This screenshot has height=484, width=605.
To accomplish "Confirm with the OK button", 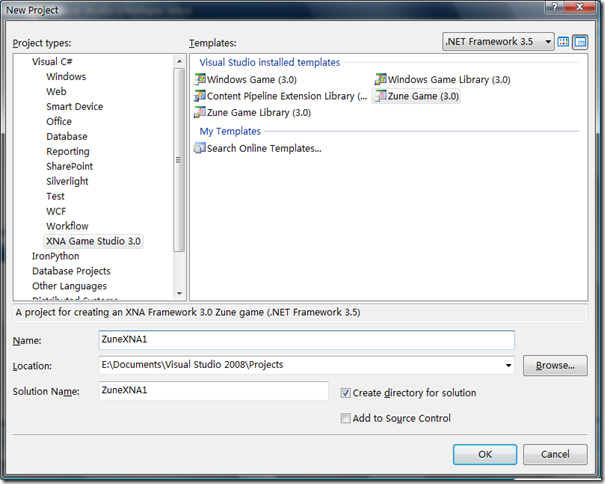I will 485,454.
